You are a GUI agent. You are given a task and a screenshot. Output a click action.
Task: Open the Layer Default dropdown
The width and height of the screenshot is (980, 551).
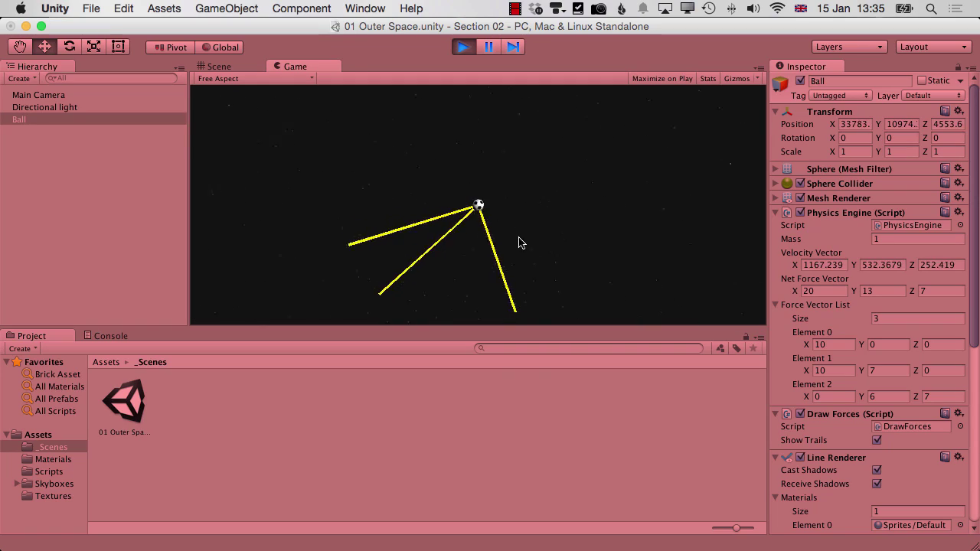click(933, 96)
